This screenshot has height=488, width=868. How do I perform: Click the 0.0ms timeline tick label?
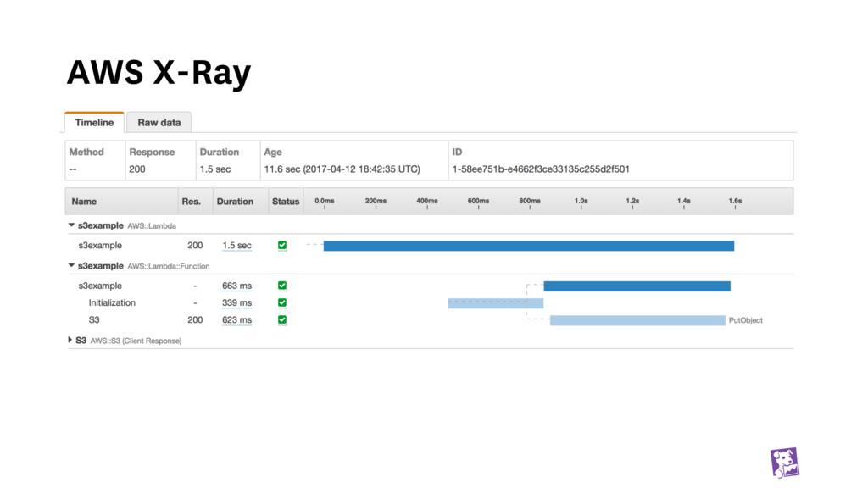click(x=325, y=201)
